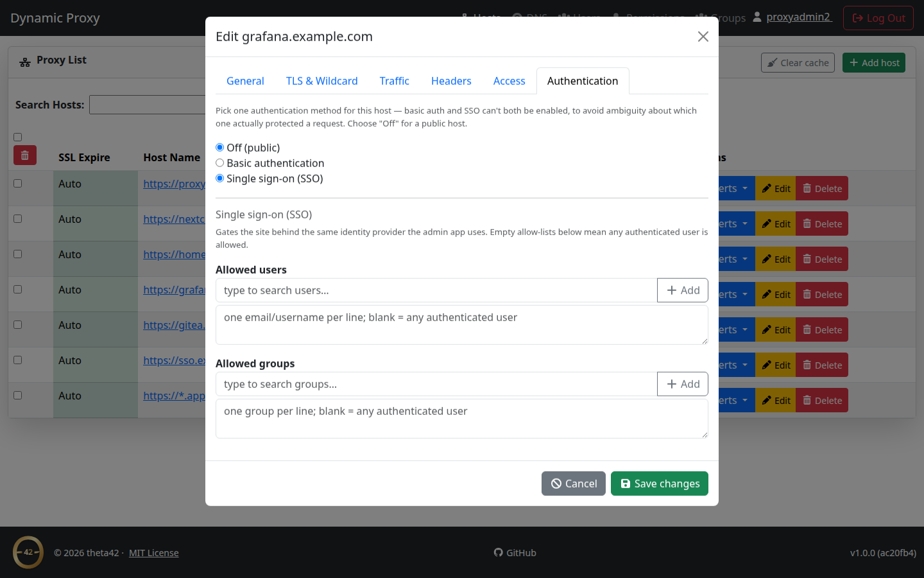Click the Search Hosts input field
The width and height of the screenshot is (924, 578).
pos(147,105)
